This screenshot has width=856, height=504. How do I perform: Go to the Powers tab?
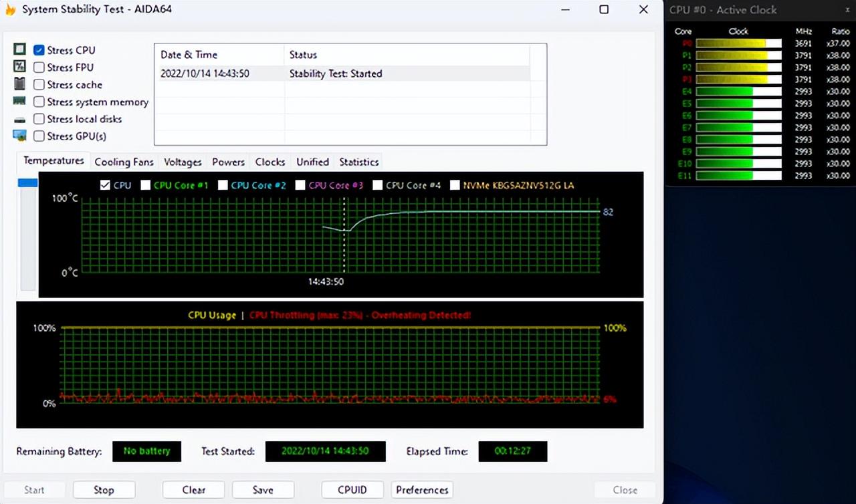pyautogui.click(x=228, y=162)
